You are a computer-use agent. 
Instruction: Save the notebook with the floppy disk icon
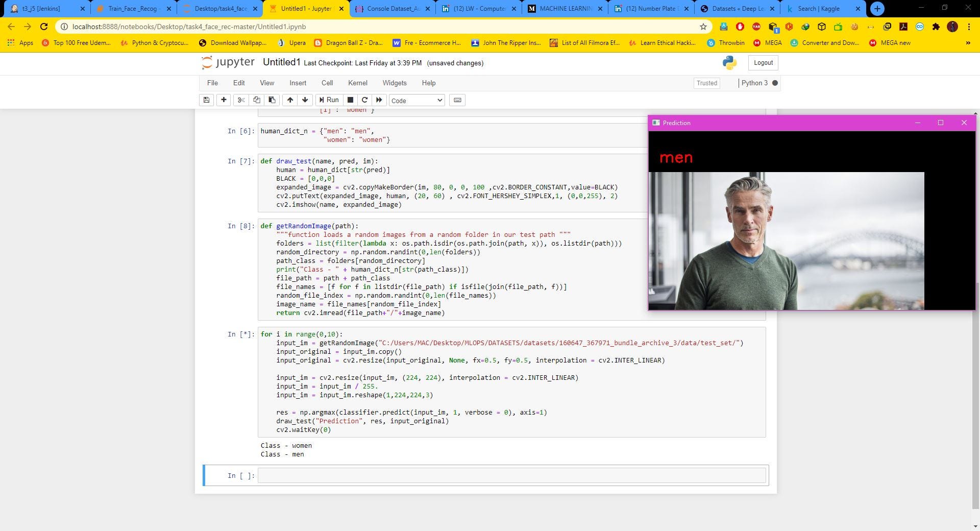pos(206,100)
